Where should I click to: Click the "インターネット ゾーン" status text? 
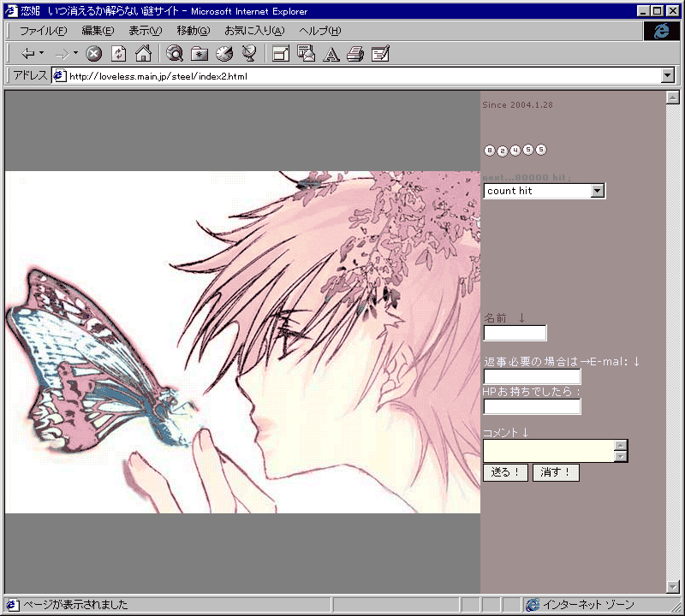(588, 605)
